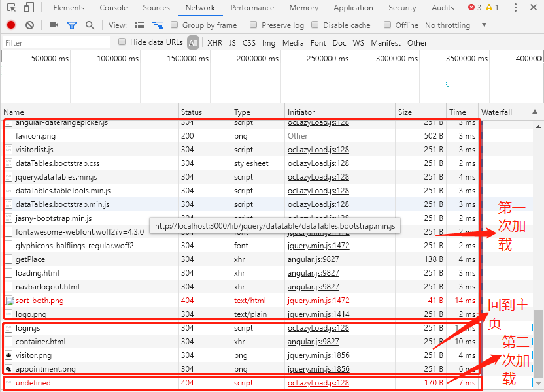Sort by the Name column header
This screenshot has height=392, width=544.
pos(90,112)
